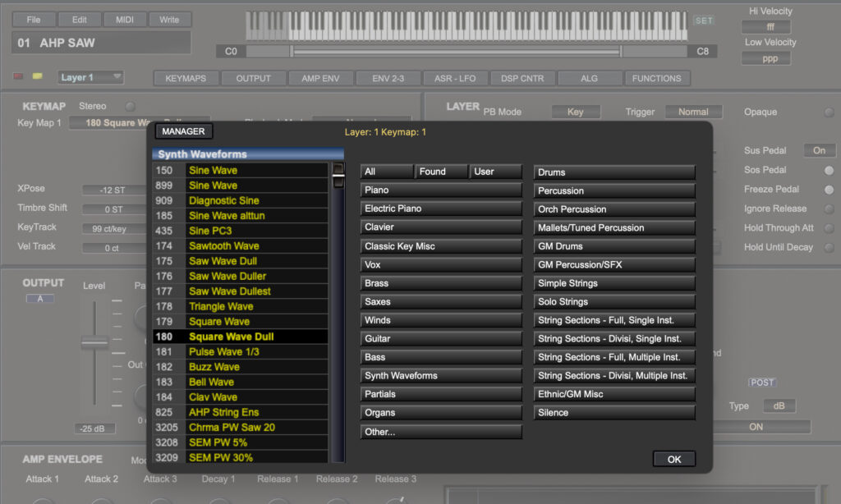Image resolution: width=841 pixels, height=504 pixels.
Task: Click the piano keyboard display at top
Action: tap(467, 25)
